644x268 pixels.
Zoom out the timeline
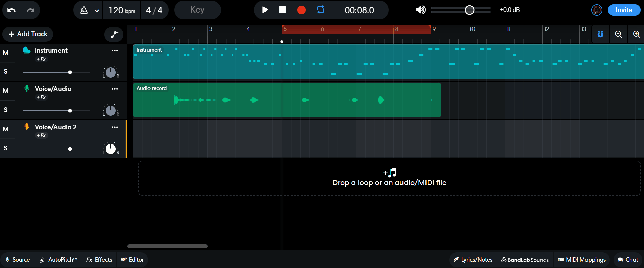point(618,34)
